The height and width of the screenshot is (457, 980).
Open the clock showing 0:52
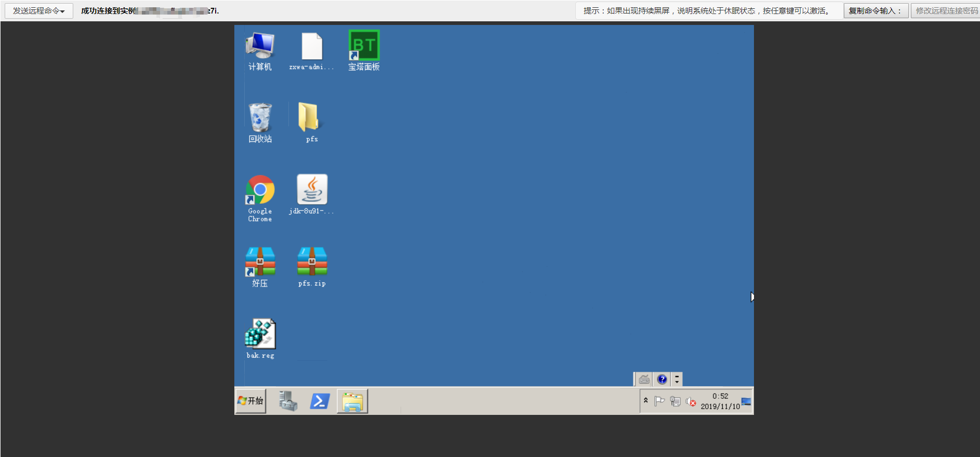pyautogui.click(x=720, y=401)
